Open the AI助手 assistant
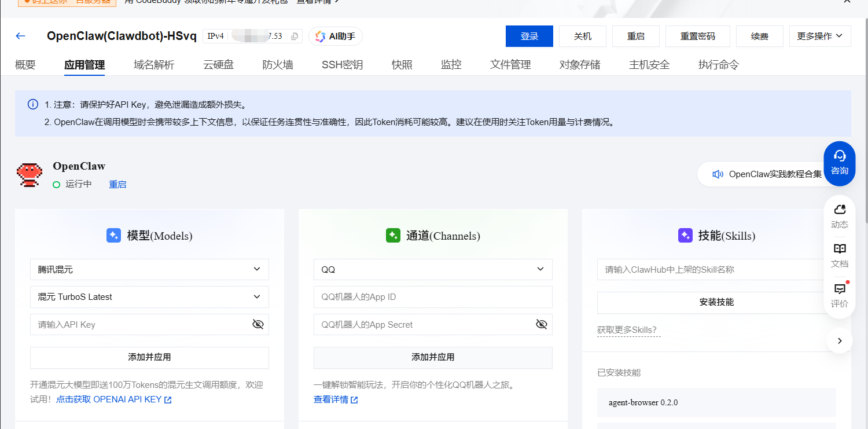The height and width of the screenshot is (429, 868). [336, 36]
